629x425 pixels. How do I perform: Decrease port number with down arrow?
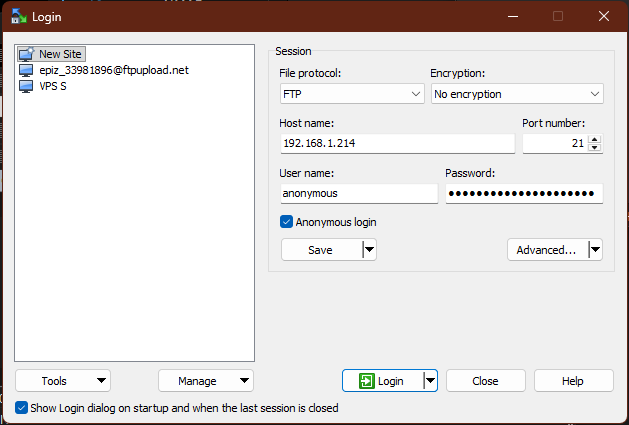[x=595, y=148]
